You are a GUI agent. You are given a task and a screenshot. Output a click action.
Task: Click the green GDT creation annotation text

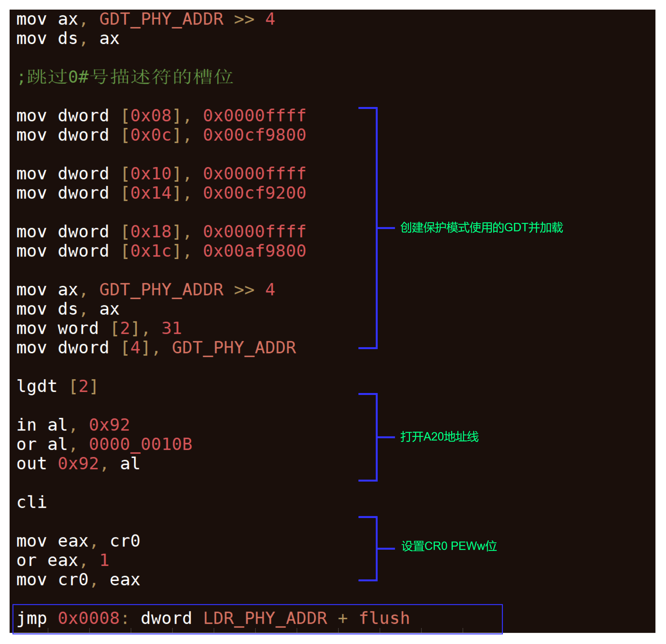[481, 227]
